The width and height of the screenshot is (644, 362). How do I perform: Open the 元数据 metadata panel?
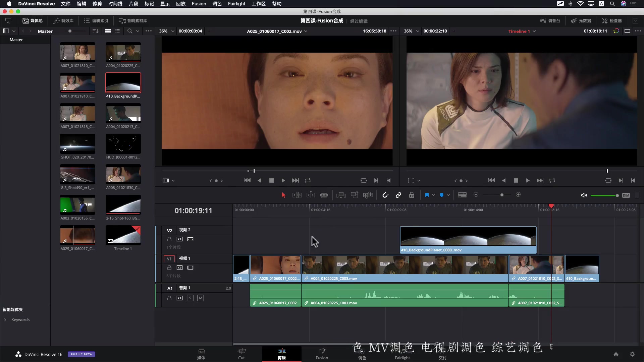coord(581,21)
